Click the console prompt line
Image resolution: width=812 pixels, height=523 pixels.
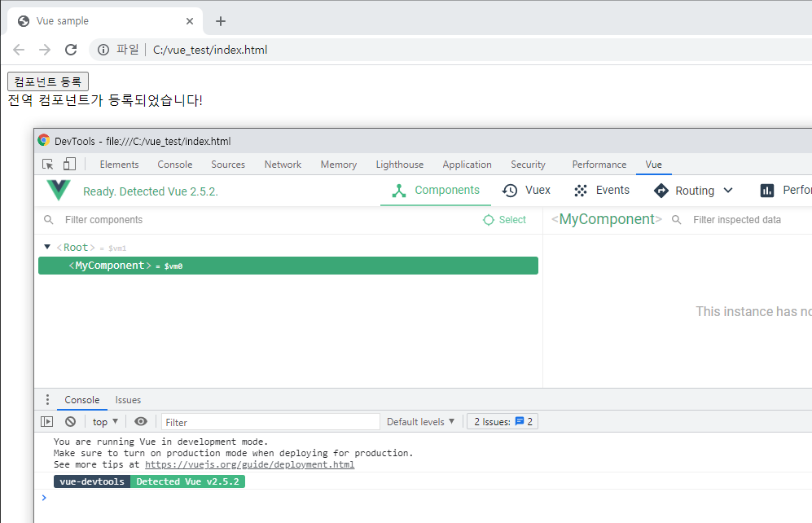coord(424,498)
